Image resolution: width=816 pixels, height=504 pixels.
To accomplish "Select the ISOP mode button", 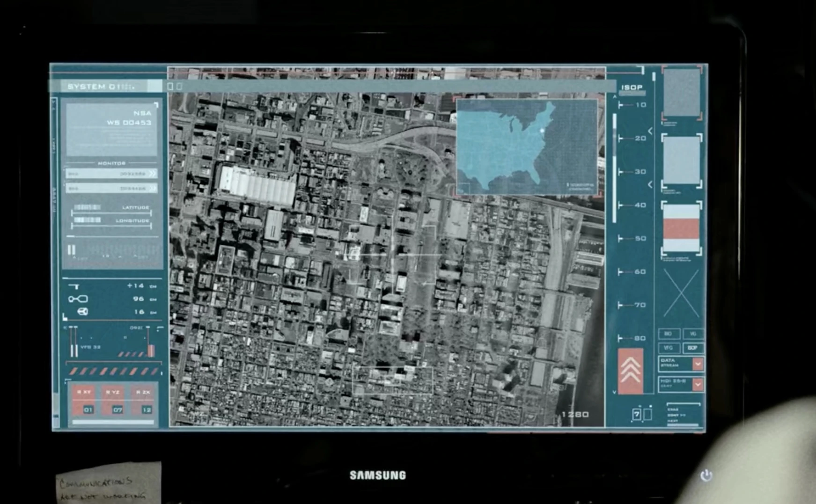I will point(693,348).
